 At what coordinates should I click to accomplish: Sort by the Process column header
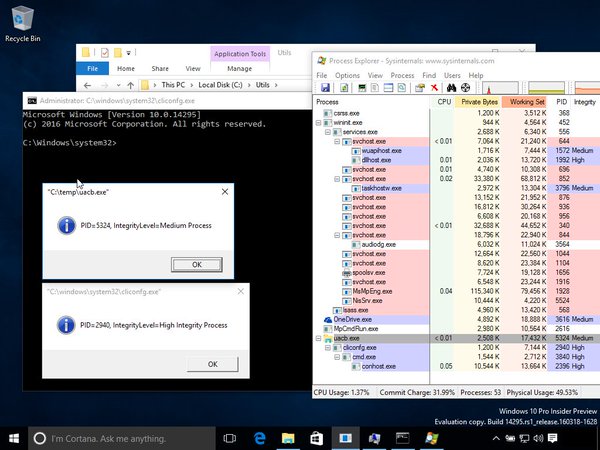click(371, 102)
